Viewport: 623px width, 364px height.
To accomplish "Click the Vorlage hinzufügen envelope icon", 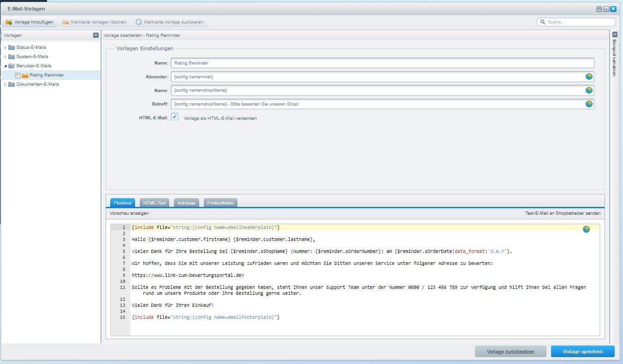I will 9,22.
